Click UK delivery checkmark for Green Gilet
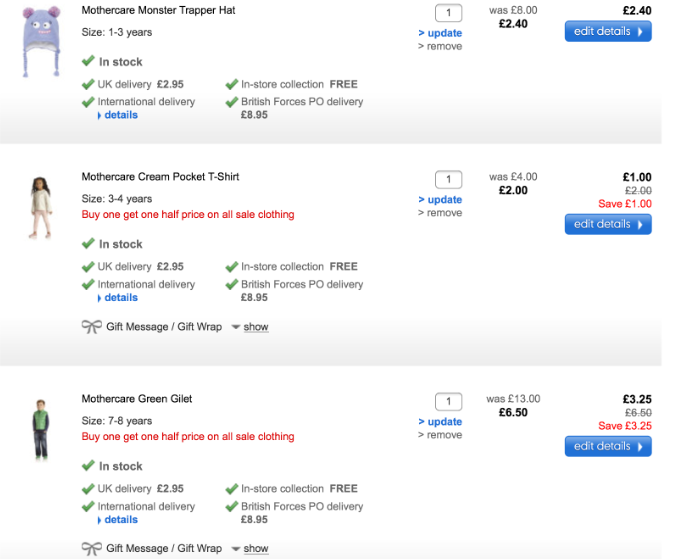Image resolution: width=673 pixels, height=559 pixels. tap(88, 489)
